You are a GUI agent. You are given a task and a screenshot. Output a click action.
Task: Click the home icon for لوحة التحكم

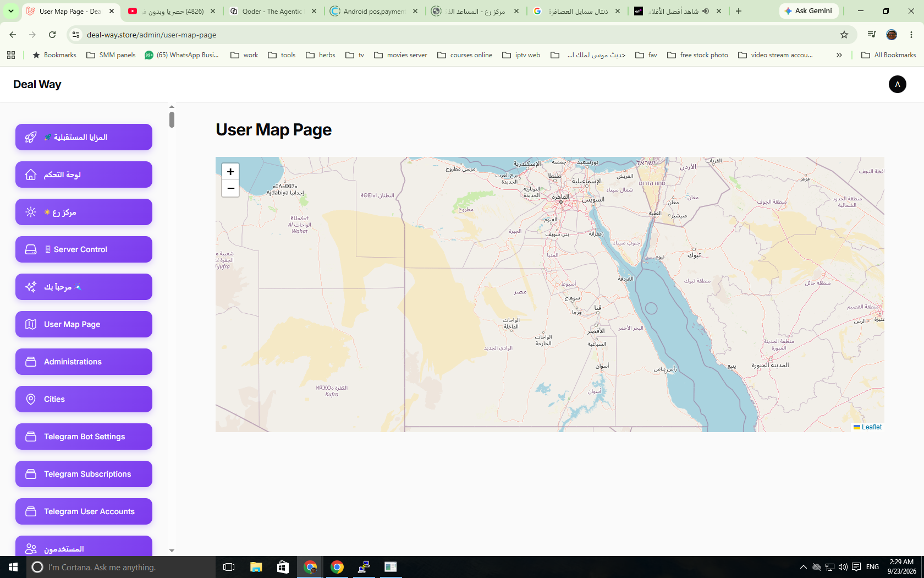point(31,175)
